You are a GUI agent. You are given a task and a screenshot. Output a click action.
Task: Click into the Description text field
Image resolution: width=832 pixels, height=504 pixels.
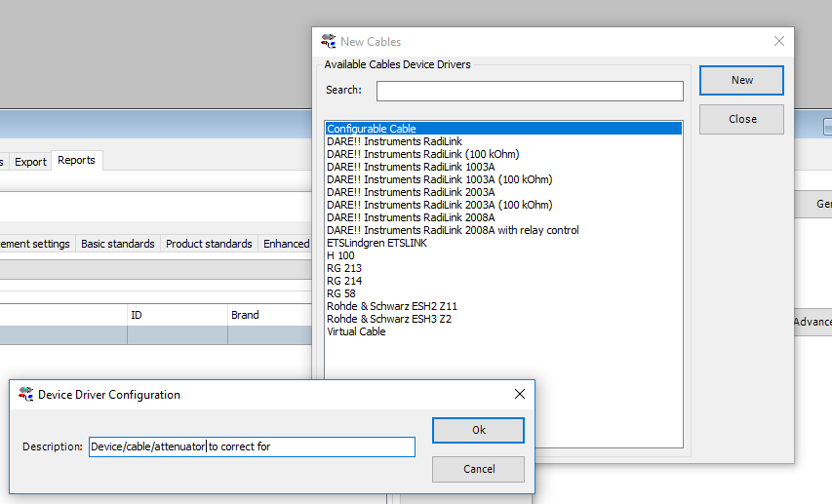click(252, 446)
